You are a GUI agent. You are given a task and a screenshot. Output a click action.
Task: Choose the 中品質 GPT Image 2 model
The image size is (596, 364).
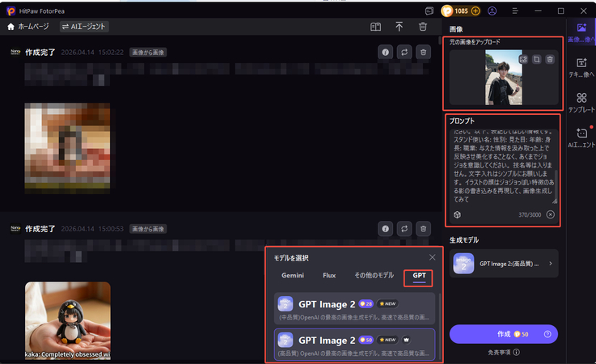coord(354,309)
